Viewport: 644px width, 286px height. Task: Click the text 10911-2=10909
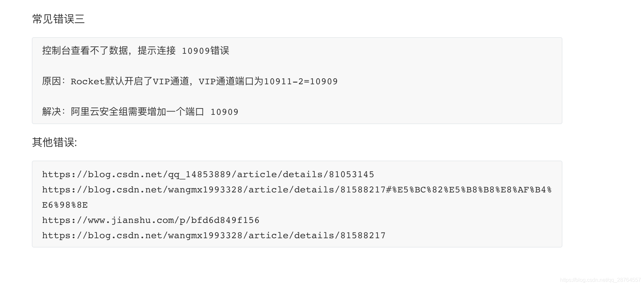coord(301,82)
